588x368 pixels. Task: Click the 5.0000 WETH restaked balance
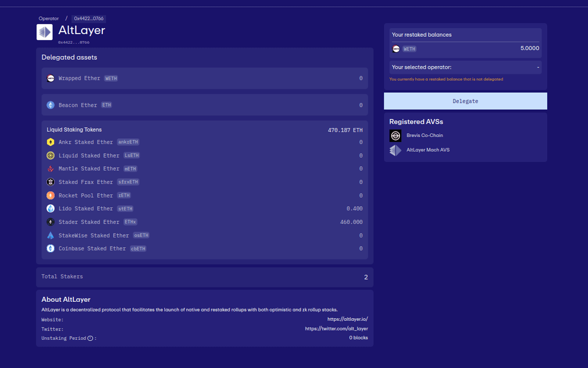point(530,48)
